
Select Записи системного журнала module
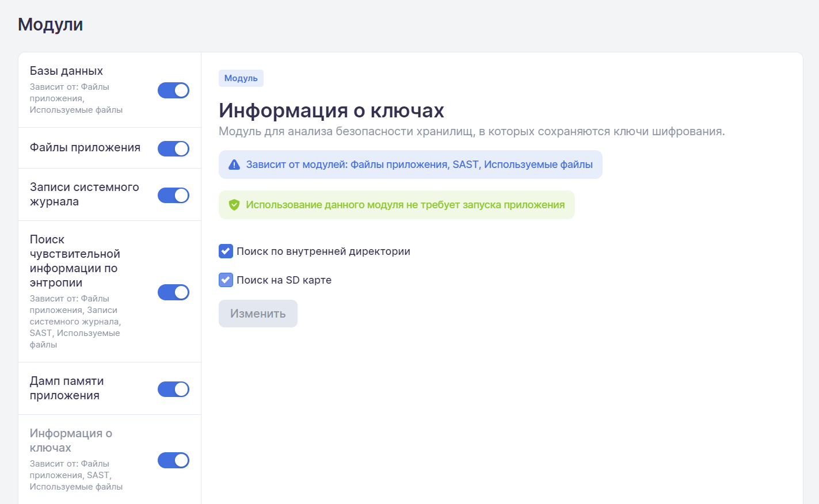point(84,194)
